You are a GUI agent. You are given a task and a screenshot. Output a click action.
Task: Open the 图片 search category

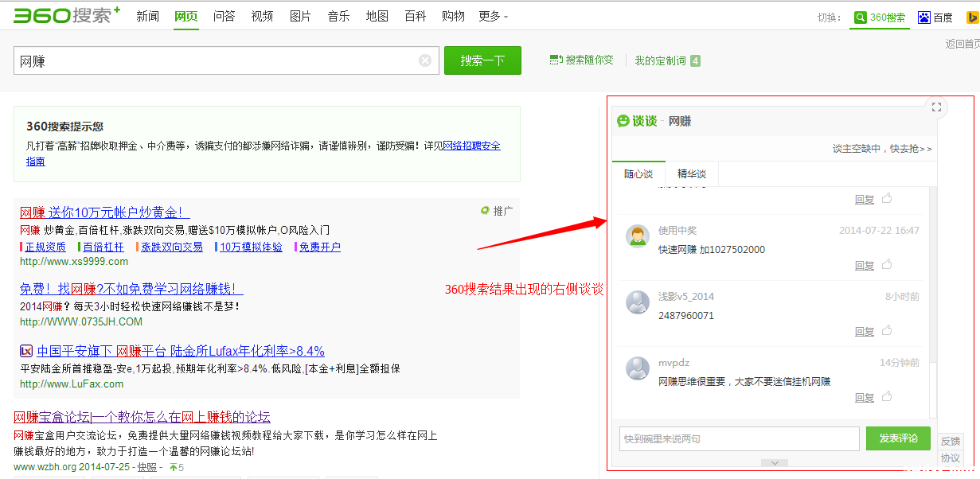point(300,16)
